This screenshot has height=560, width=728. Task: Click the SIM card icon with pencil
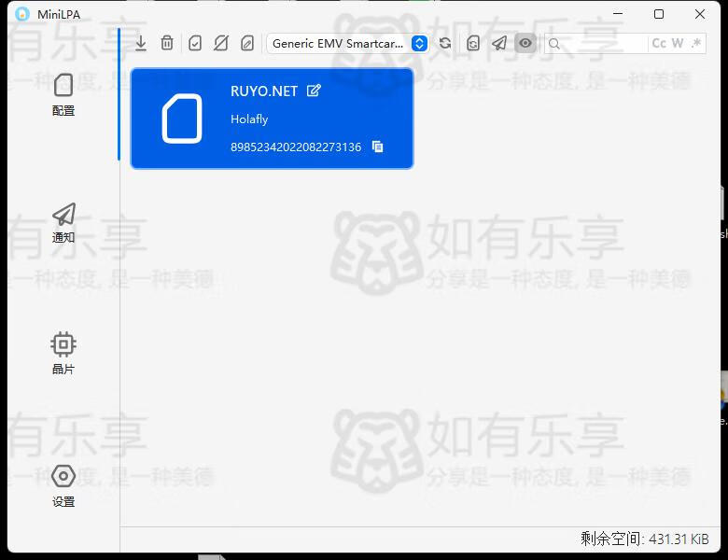click(247, 43)
